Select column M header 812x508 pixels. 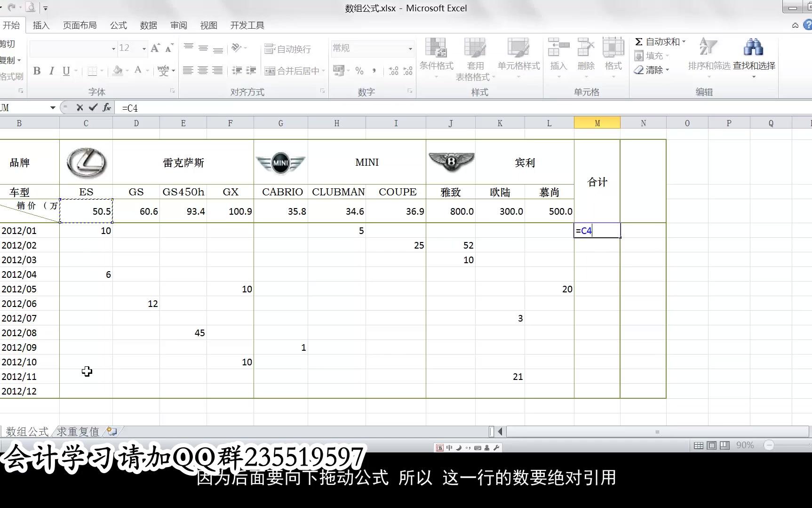pos(597,123)
